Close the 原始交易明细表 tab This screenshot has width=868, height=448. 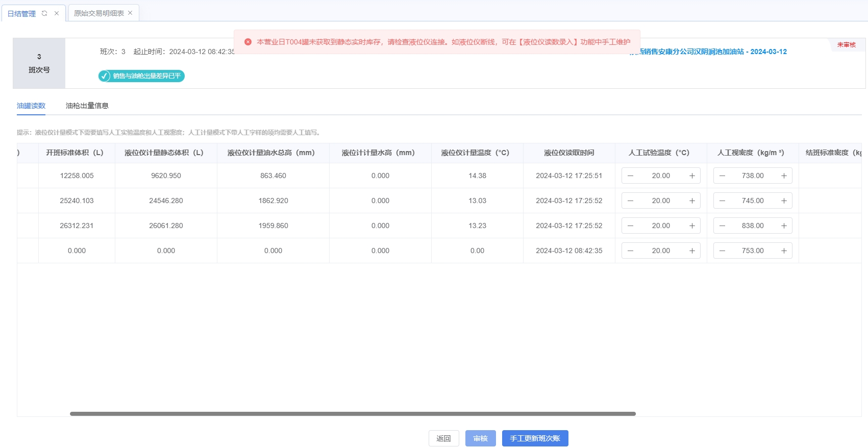click(130, 13)
